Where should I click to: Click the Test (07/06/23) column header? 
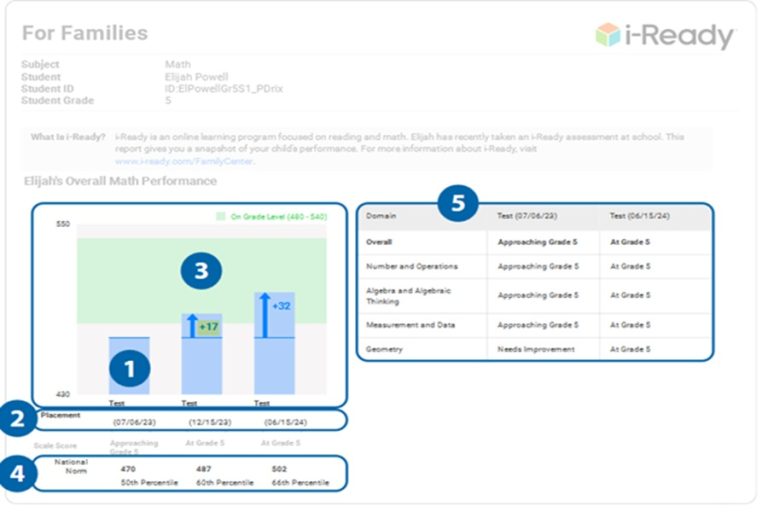tap(527, 216)
